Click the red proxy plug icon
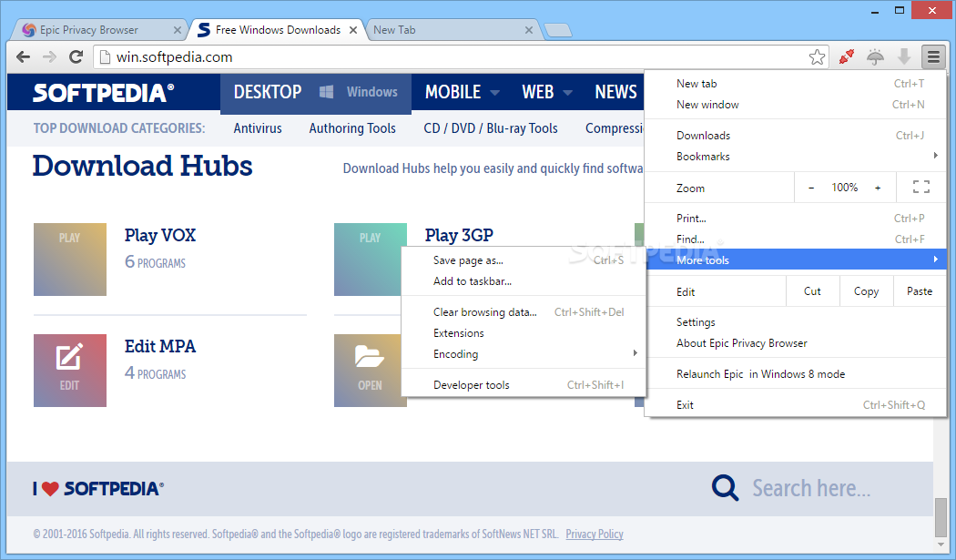The image size is (956, 560). point(846,56)
